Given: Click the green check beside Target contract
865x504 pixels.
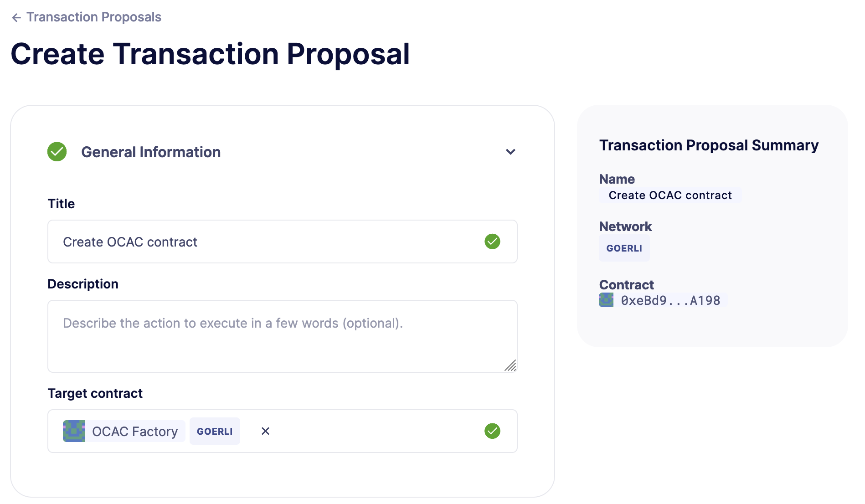Looking at the screenshot, I should click(492, 431).
